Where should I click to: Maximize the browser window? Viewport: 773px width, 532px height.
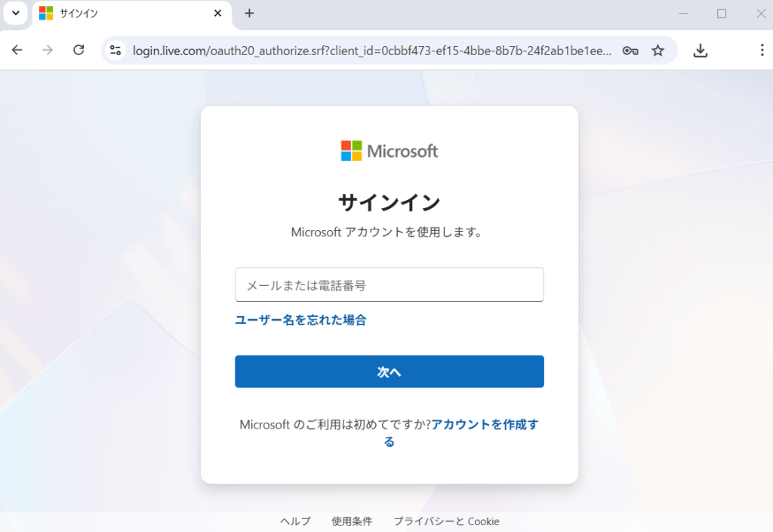[x=722, y=14]
